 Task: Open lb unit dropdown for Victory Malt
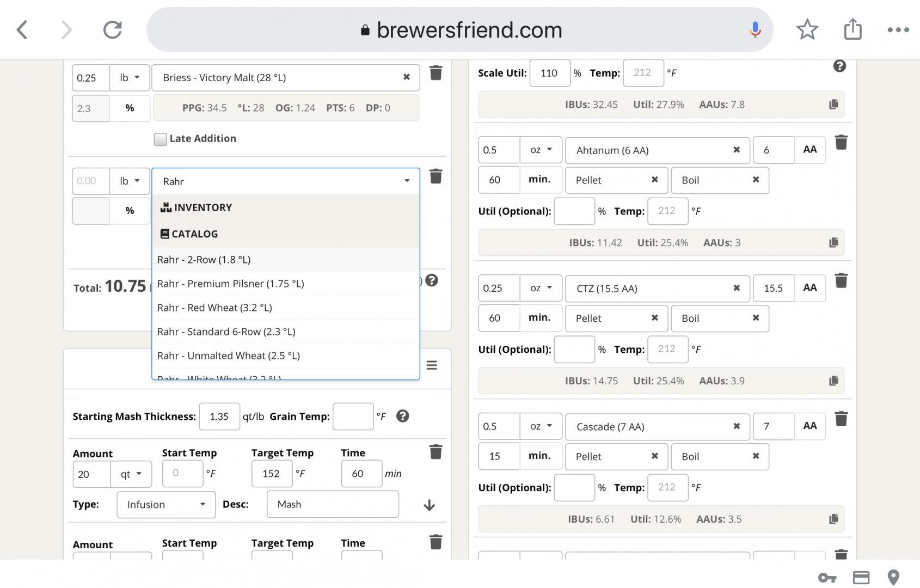(130, 77)
